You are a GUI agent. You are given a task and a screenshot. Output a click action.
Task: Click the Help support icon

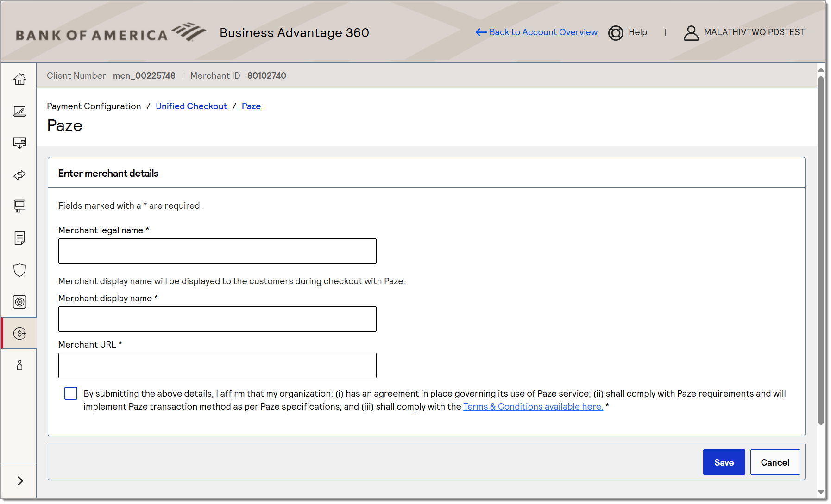coord(616,32)
